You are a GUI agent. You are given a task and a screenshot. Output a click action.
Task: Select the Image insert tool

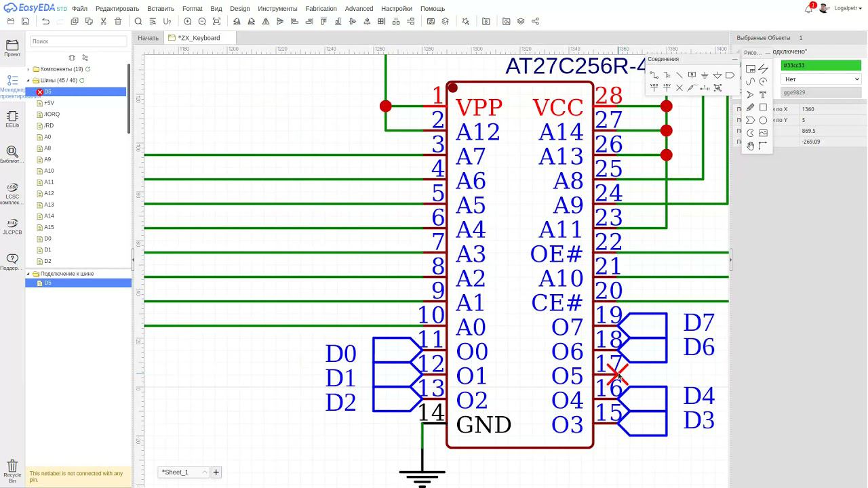(763, 133)
